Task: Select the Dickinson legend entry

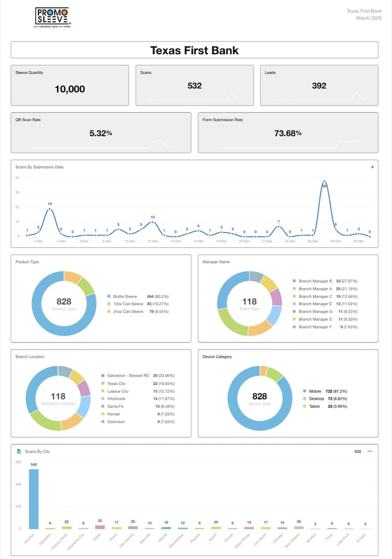Action: pos(138,421)
